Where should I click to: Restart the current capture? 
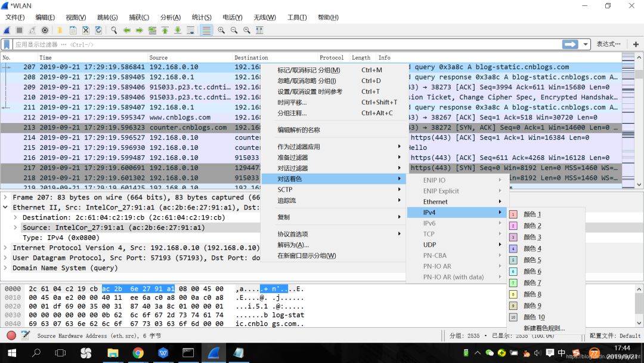32,30
